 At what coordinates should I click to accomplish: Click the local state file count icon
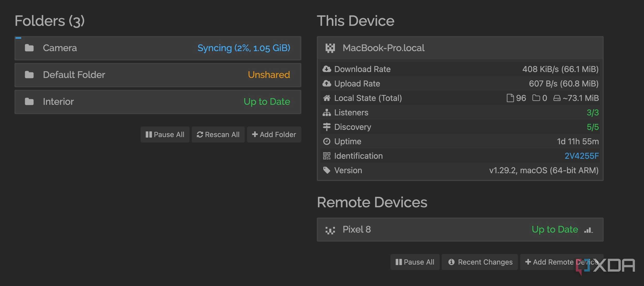pos(510,98)
